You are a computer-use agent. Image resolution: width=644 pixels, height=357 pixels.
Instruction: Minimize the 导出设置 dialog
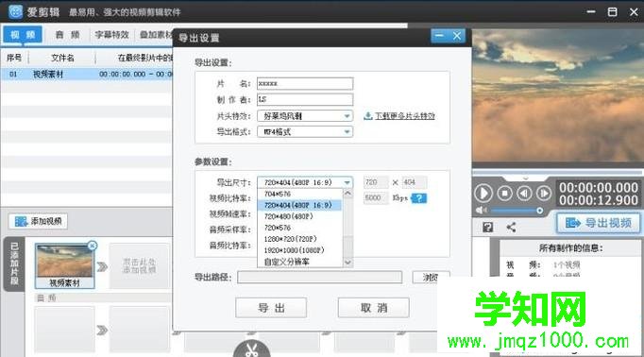click(x=439, y=36)
